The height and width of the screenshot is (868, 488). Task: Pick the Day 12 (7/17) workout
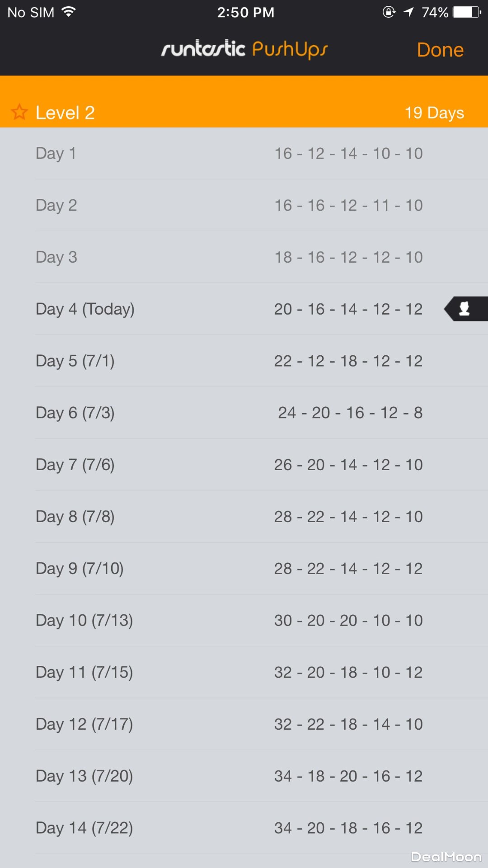click(244, 724)
